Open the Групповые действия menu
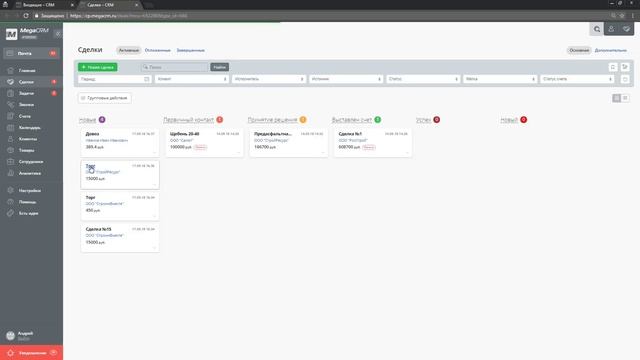This screenshot has width=640, height=360. 105,98
